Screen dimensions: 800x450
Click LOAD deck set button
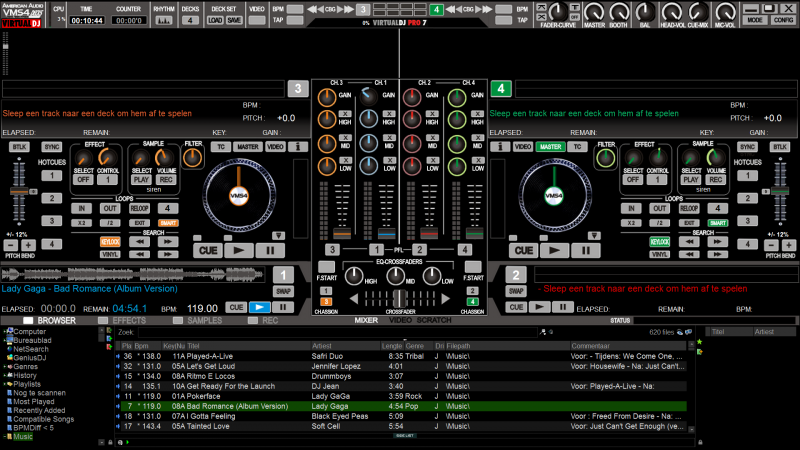click(215, 20)
